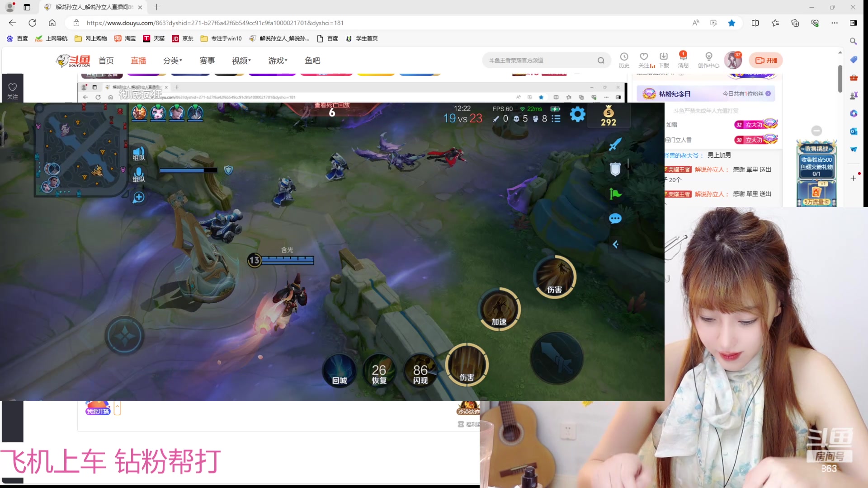868x488 pixels.
Task: Open the in-game chat bubble icon
Action: coord(615,219)
